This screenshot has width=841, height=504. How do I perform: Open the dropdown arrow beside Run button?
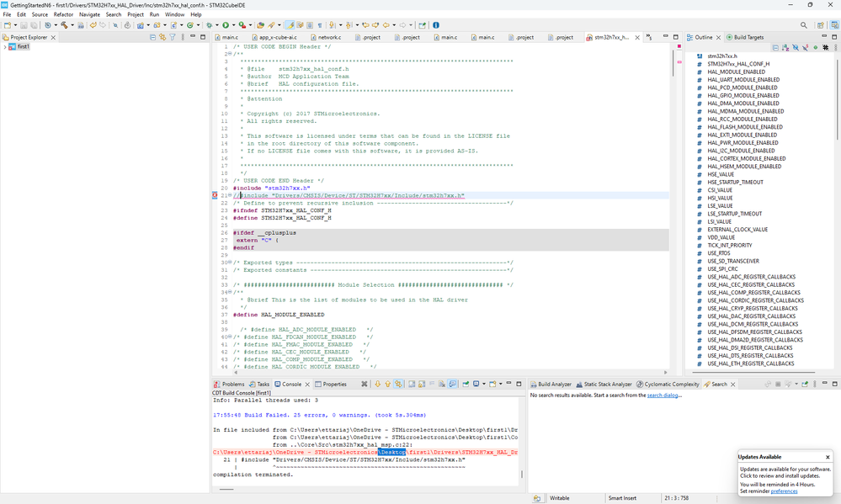tap(233, 25)
